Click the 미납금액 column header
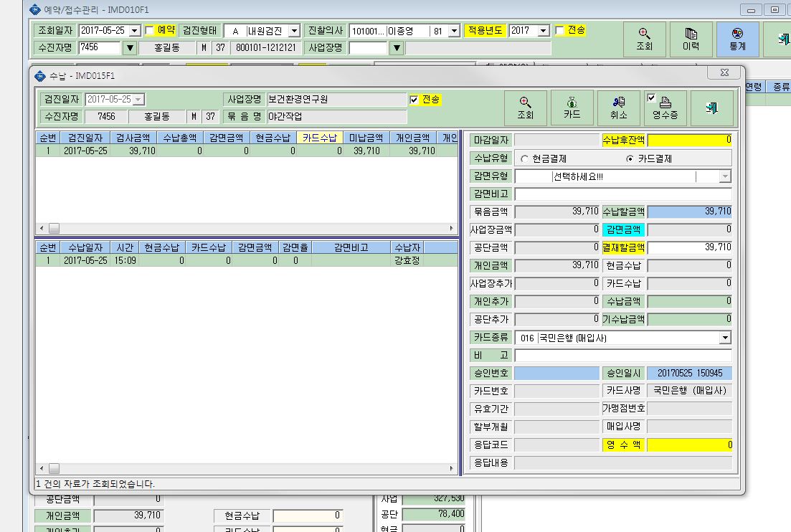 point(366,137)
